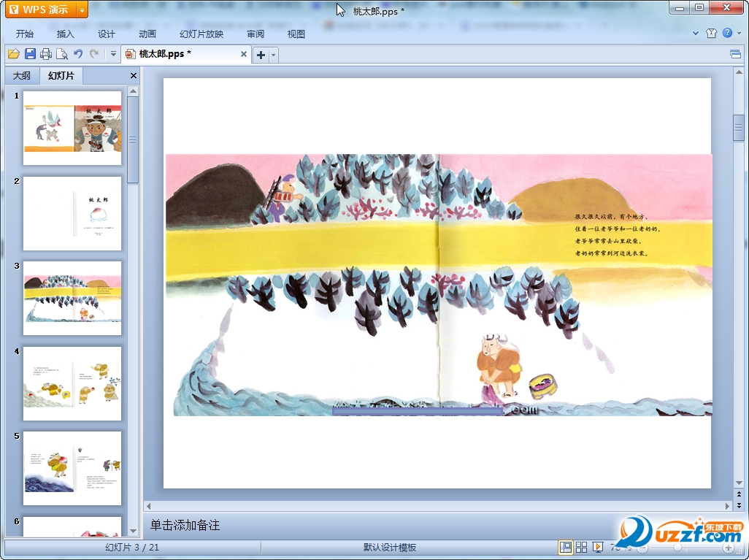749x560 pixels.
Task: Click the zoom slider handle
Action: pyautogui.click(x=677, y=547)
